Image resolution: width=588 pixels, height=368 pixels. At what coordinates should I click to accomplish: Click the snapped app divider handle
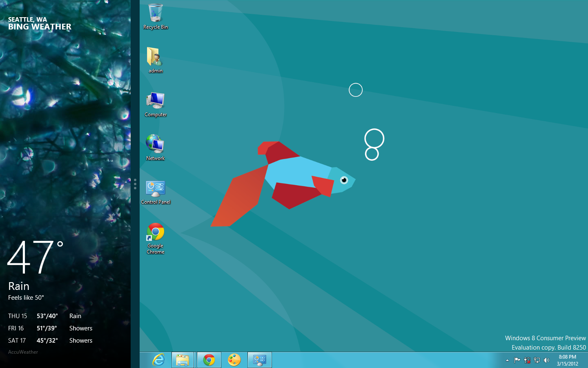(x=135, y=184)
